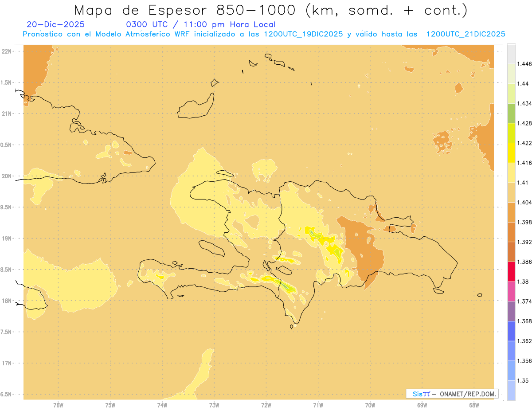The height and width of the screenshot is (411, 532).
Task: Click the pink legend swatch between 1.374 and 1.38
Action: coord(511,291)
